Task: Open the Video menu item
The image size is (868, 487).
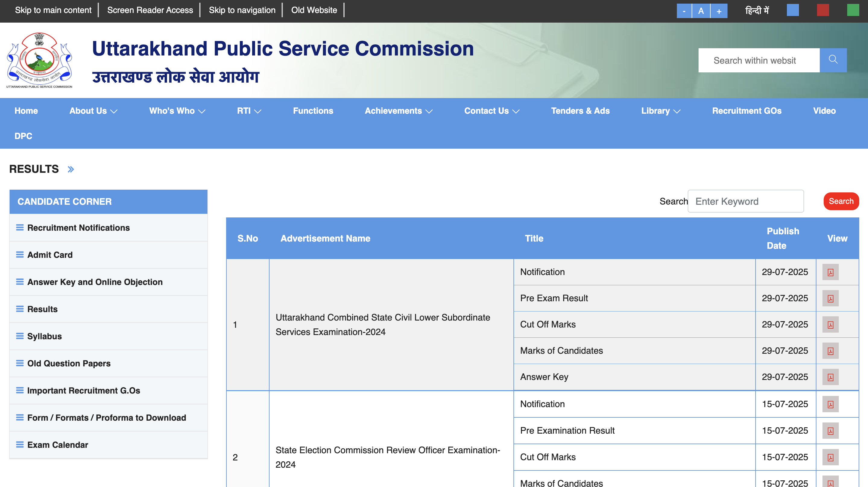Action: point(824,111)
